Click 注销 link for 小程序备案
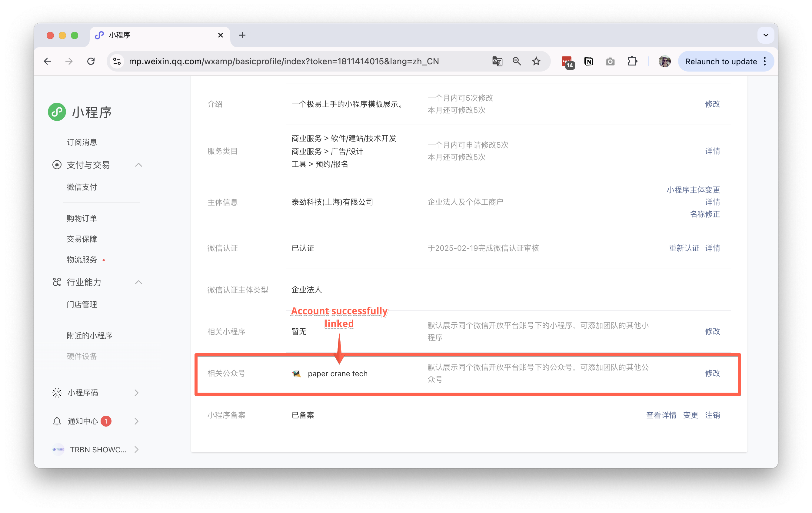The image size is (812, 513). [713, 415]
